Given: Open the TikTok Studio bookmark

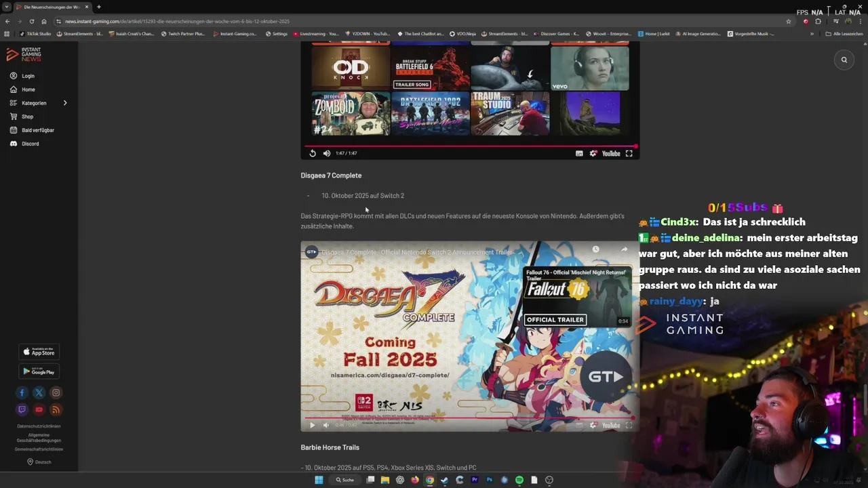Looking at the screenshot, I should pos(35,33).
